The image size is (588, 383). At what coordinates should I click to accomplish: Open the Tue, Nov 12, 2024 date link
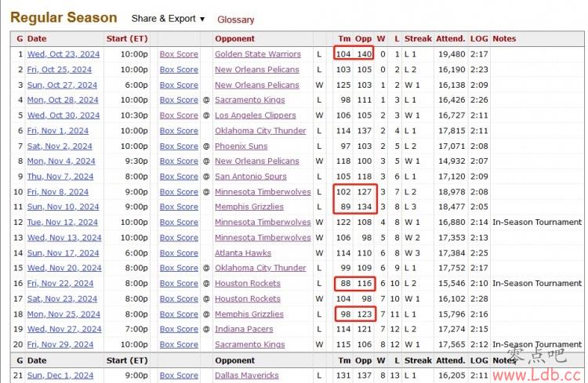click(62, 222)
